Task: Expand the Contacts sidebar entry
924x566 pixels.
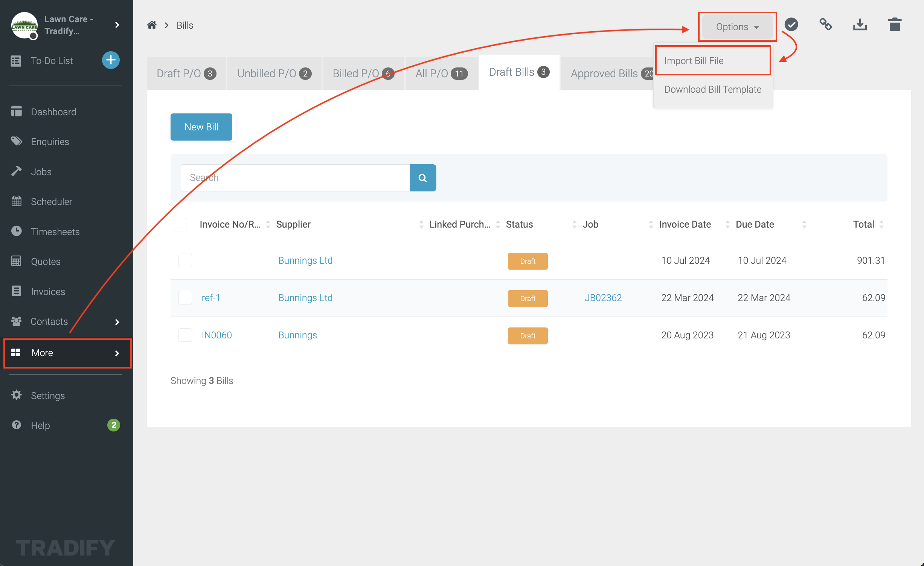Action: (x=49, y=321)
